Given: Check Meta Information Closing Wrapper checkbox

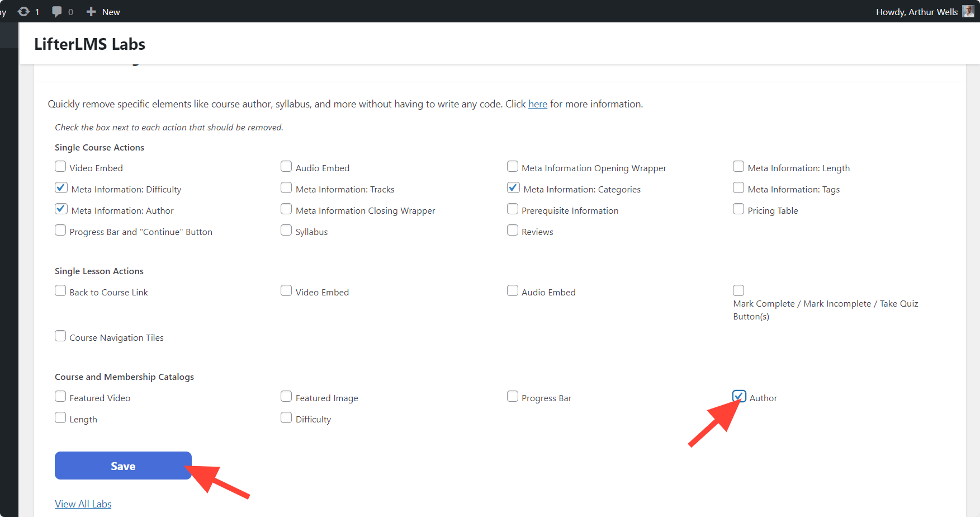Looking at the screenshot, I should (x=286, y=209).
